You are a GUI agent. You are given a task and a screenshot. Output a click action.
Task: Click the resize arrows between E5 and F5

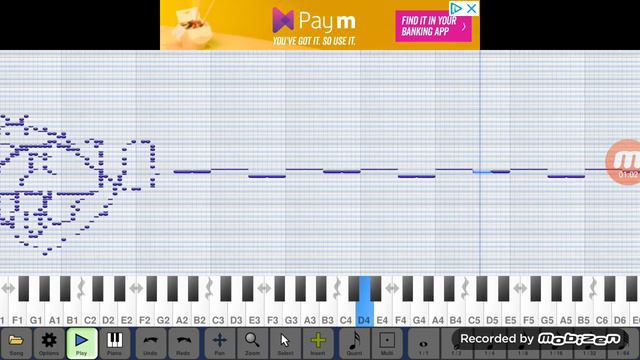click(520, 288)
